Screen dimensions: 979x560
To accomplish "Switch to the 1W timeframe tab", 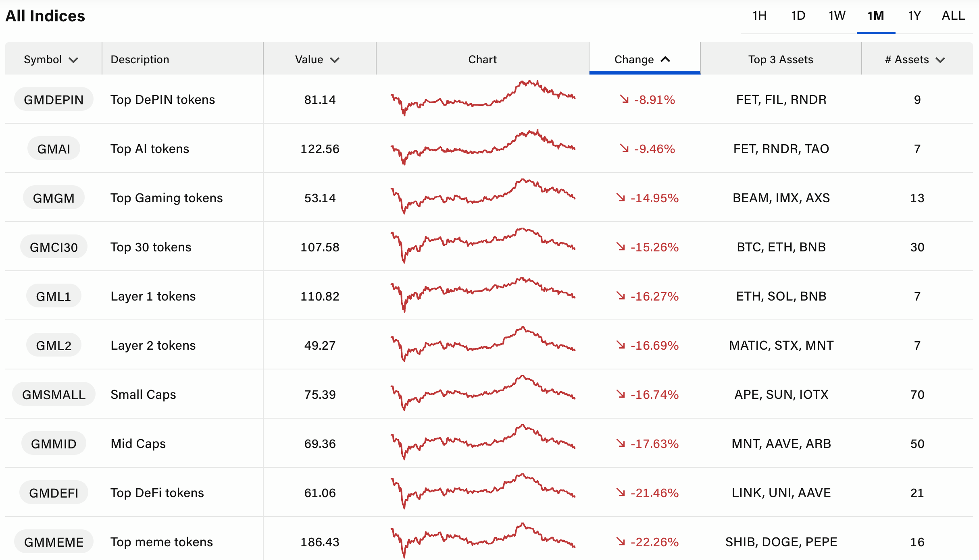I will pyautogui.click(x=837, y=16).
